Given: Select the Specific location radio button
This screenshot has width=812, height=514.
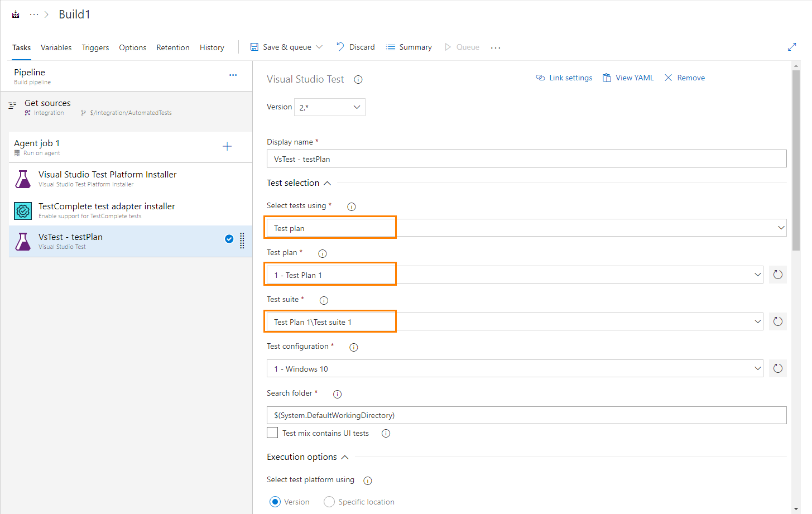Looking at the screenshot, I should pyautogui.click(x=329, y=501).
